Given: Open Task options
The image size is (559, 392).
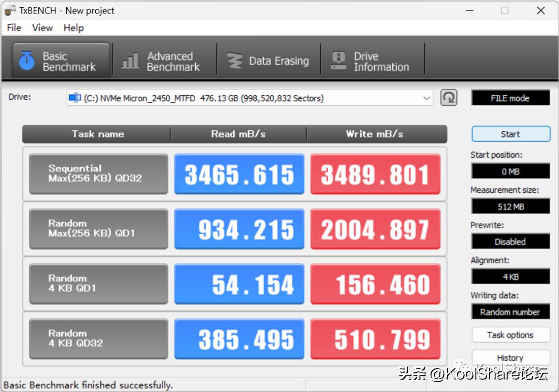Looking at the screenshot, I should coord(510,335).
